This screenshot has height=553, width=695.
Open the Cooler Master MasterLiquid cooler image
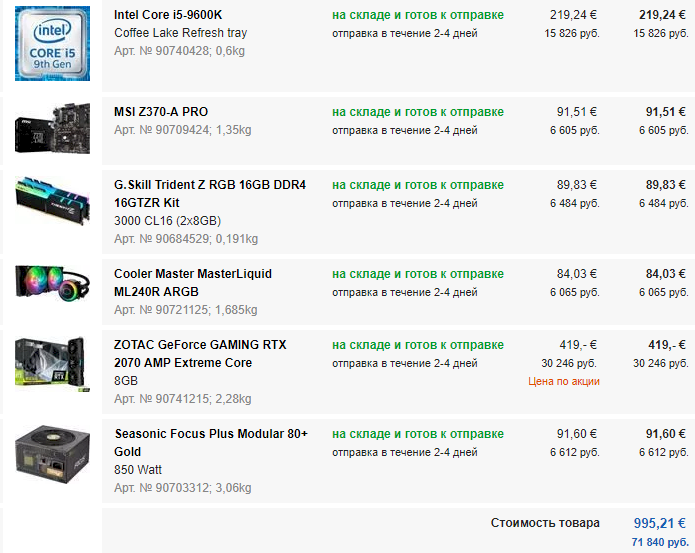coord(52,288)
